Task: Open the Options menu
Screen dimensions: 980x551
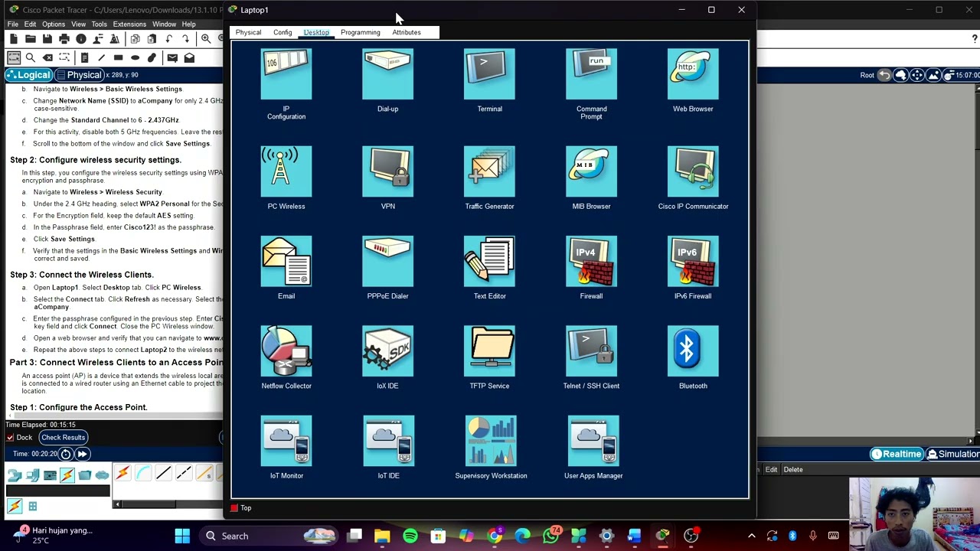Action: [x=54, y=24]
